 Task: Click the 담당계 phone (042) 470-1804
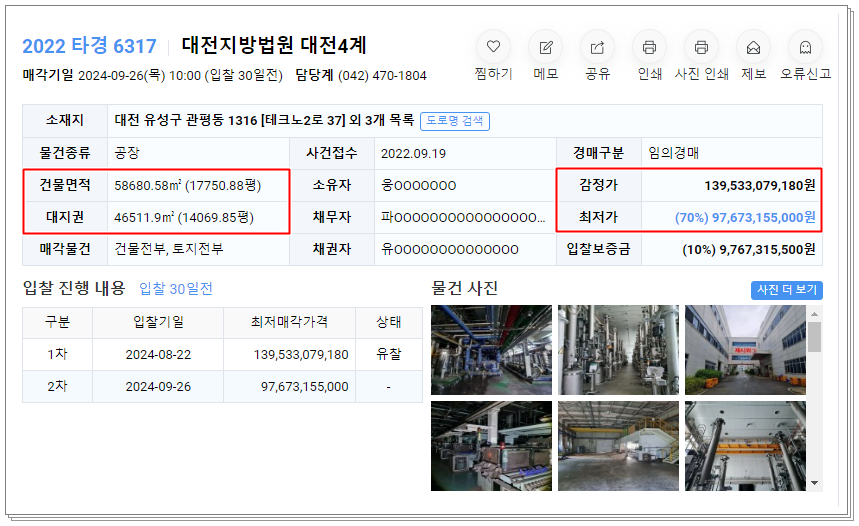(x=382, y=76)
